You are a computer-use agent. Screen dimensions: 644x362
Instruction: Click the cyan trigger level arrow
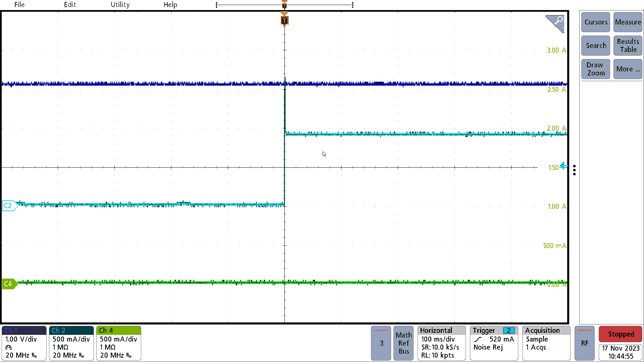tap(564, 166)
